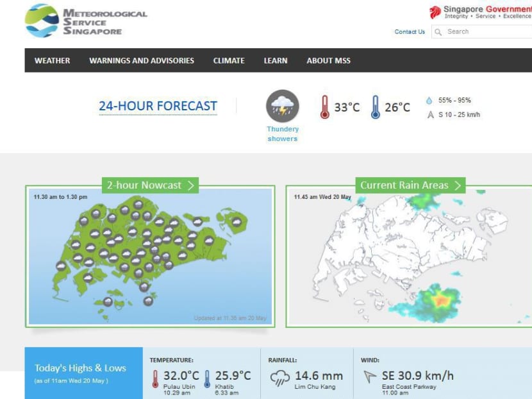532x399 pixels.
Task: Click the red high temperature thermometer icon
Action: [324, 106]
